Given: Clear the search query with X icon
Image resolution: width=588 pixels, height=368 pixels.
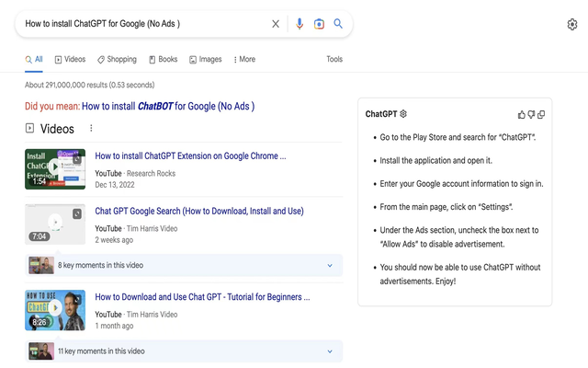Looking at the screenshot, I should [x=276, y=24].
